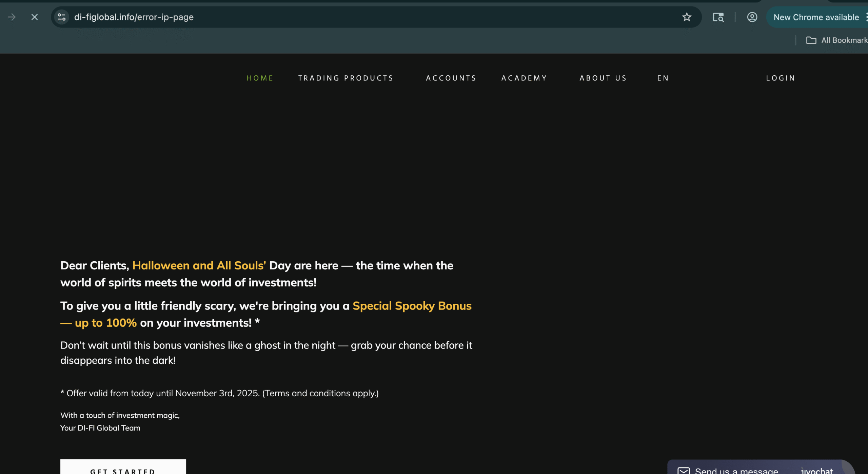Open the Accounts nav item

tap(451, 78)
